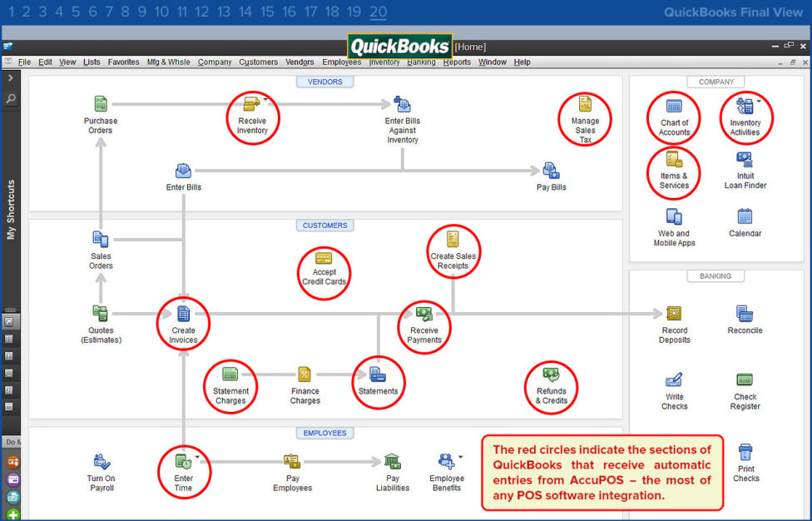The width and height of the screenshot is (812, 521).
Task: Open the Calendar icon
Action: click(745, 216)
